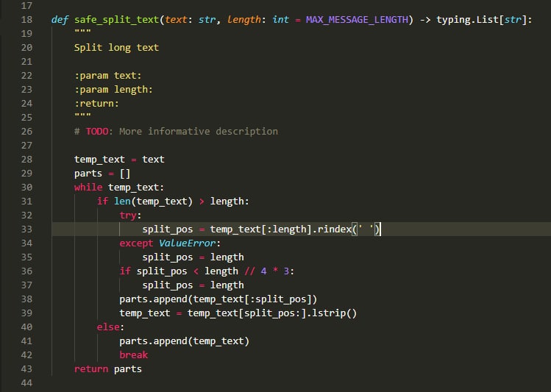Click 'return parts' statement

[108, 369]
